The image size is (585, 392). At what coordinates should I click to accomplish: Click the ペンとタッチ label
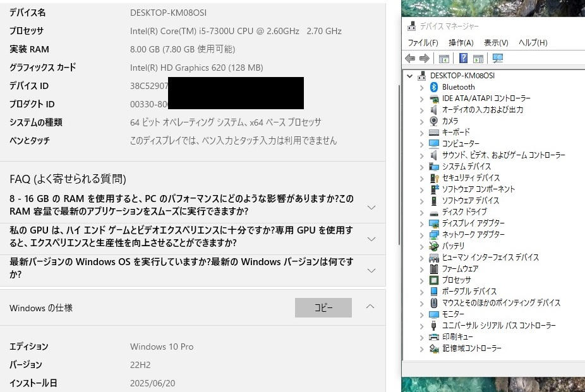[x=30, y=141]
